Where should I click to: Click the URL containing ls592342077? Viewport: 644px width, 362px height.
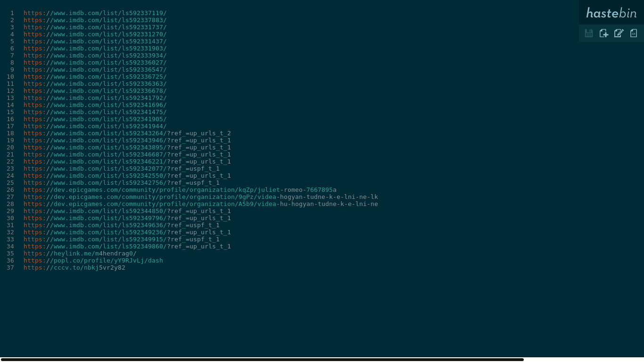coord(122,169)
